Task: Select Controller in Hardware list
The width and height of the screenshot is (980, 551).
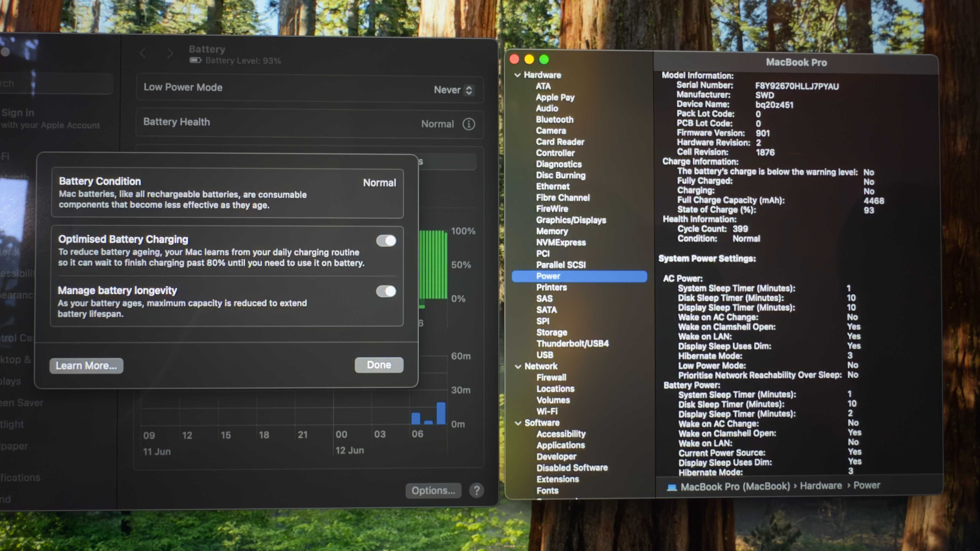Action: (555, 153)
